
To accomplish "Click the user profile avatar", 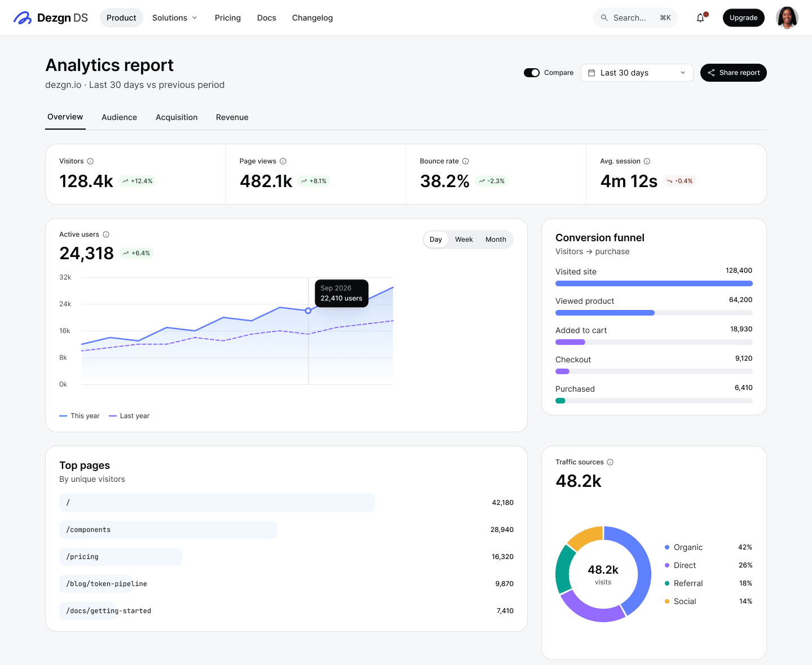I will (x=787, y=18).
